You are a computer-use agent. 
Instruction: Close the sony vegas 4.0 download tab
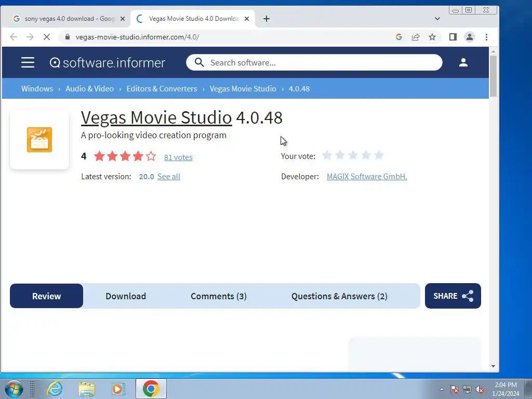123,19
